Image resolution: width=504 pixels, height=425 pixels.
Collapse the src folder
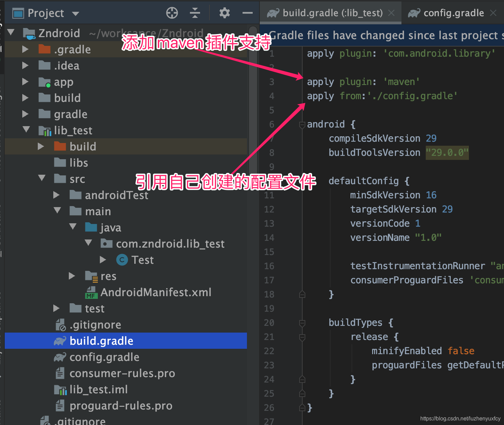pyautogui.click(x=42, y=178)
